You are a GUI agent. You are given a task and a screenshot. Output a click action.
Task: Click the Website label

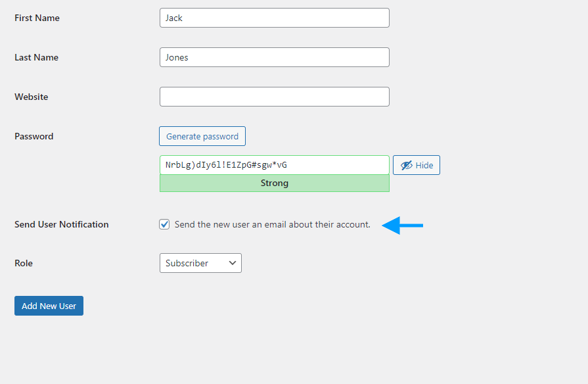[32, 97]
